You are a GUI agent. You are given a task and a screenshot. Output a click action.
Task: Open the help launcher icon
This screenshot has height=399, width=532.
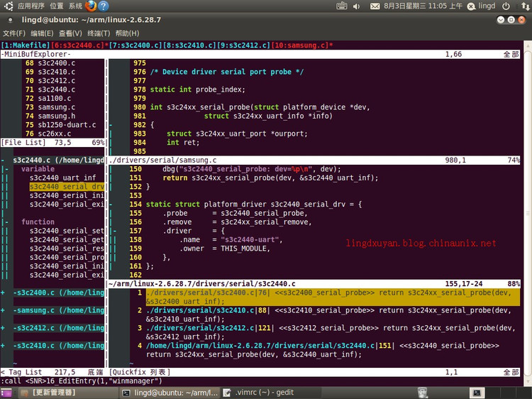[103, 6]
